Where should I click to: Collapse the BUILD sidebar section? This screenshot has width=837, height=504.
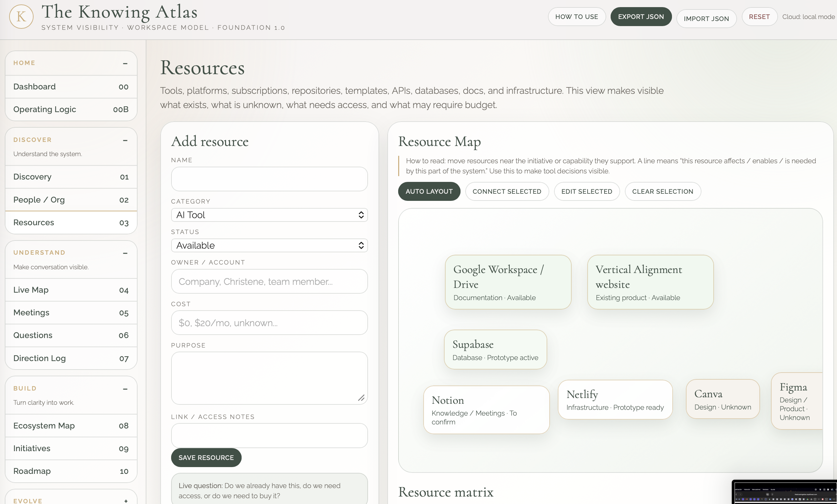(125, 389)
